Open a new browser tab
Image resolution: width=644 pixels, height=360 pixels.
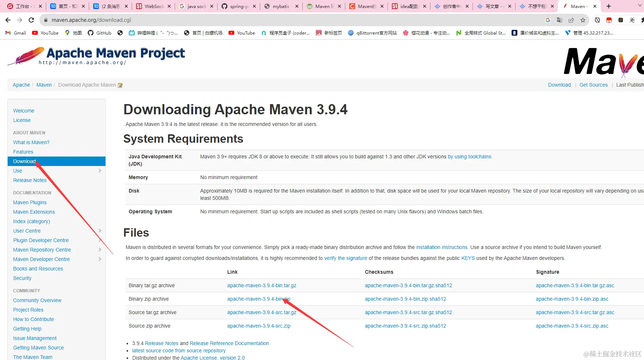[609, 6]
